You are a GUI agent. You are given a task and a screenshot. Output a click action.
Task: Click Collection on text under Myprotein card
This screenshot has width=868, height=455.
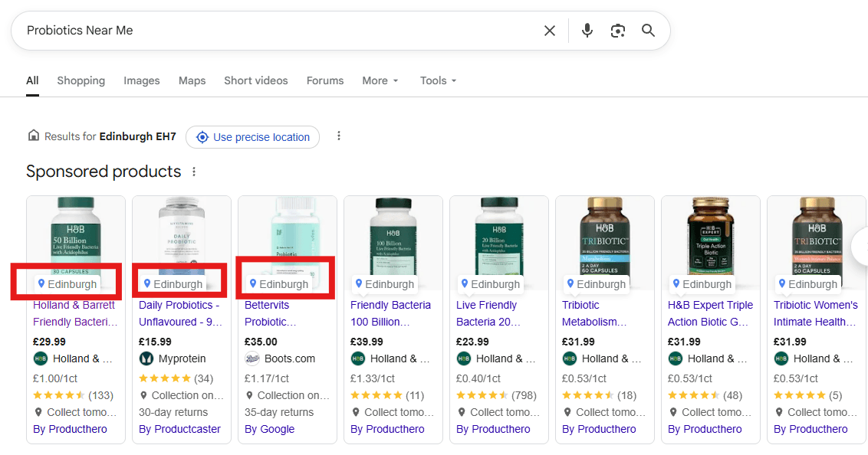click(187, 395)
